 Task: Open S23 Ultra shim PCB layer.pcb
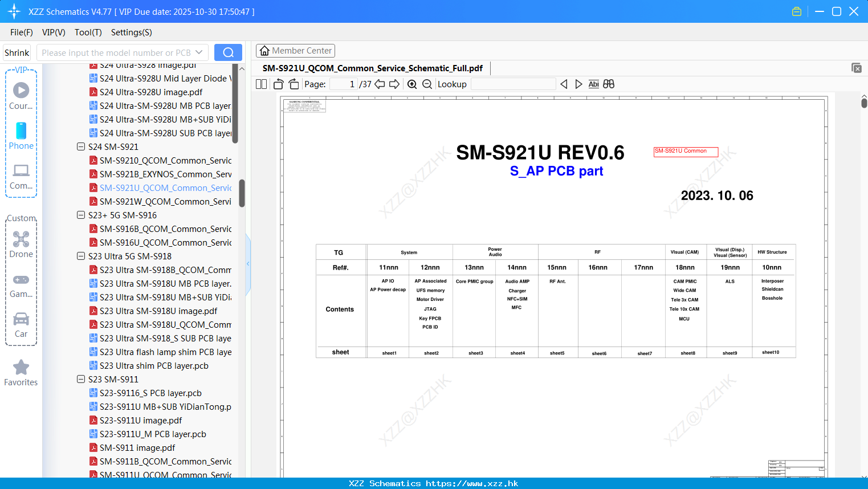click(149, 365)
